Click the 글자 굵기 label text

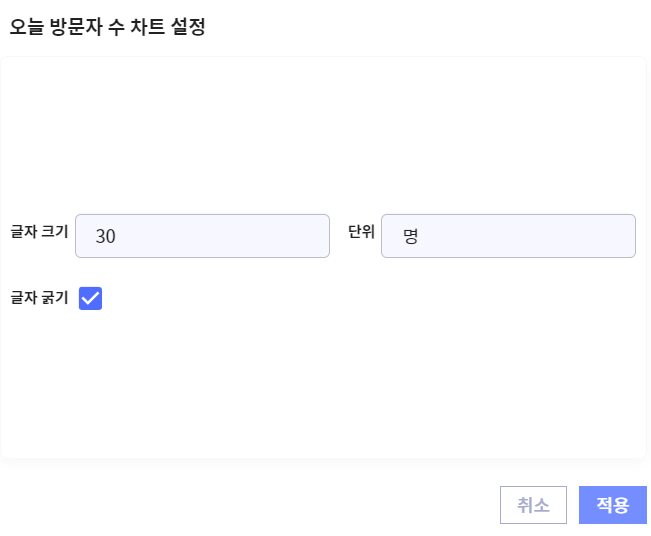(x=39, y=298)
